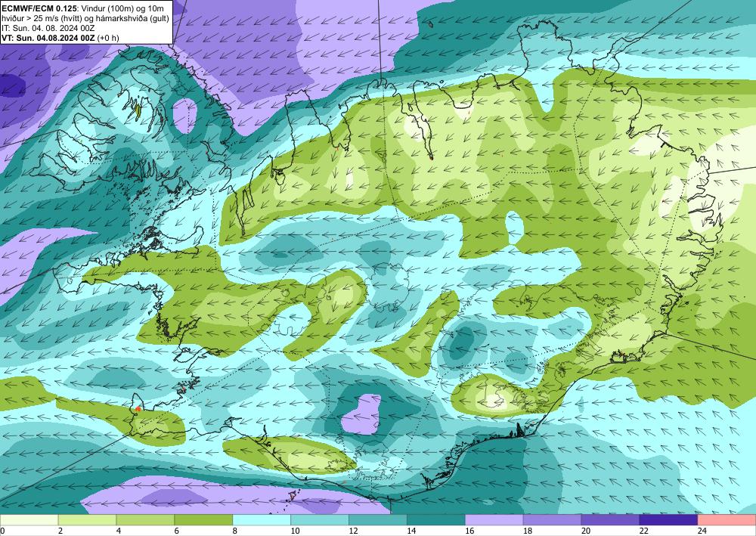Click the legend label '12'
Screen dimensions: 756x536
coord(354,531)
